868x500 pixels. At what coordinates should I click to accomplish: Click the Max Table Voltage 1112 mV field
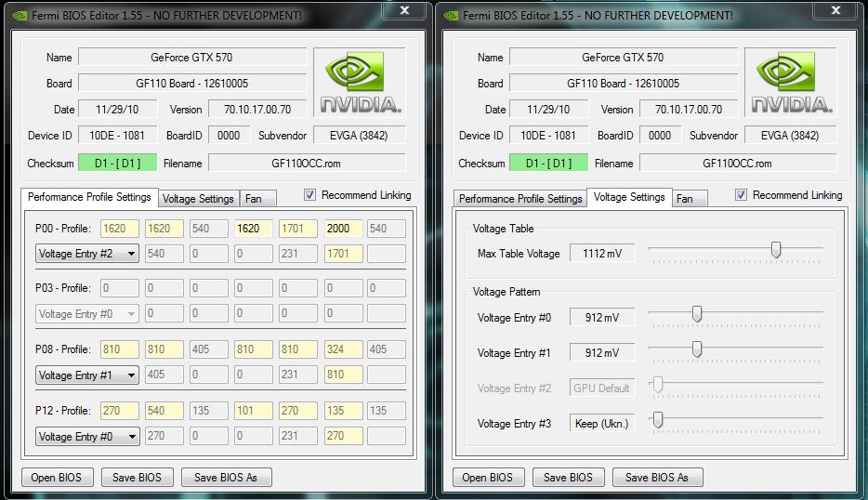[601, 254]
